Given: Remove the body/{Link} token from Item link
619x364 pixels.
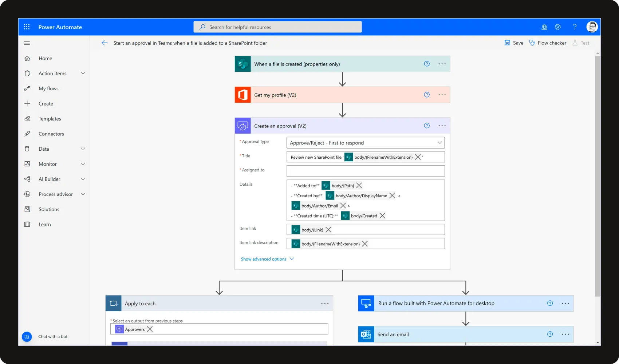Looking at the screenshot, I should [328, 229].
